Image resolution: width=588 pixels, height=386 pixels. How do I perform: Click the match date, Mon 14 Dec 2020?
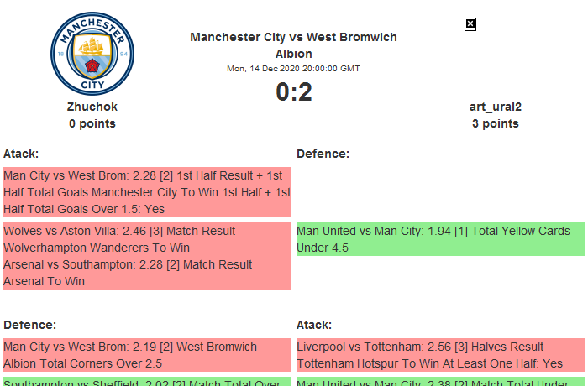tap(293, 68)
